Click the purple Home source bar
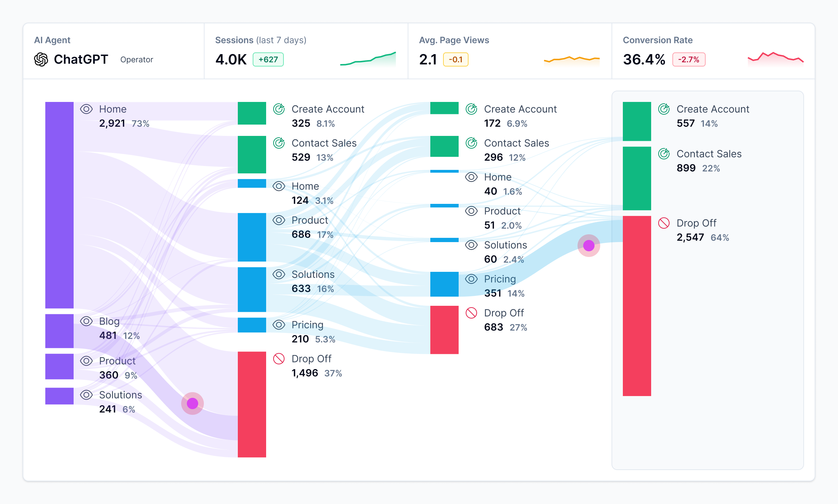 pyautogui.click(x=59, y=205)
